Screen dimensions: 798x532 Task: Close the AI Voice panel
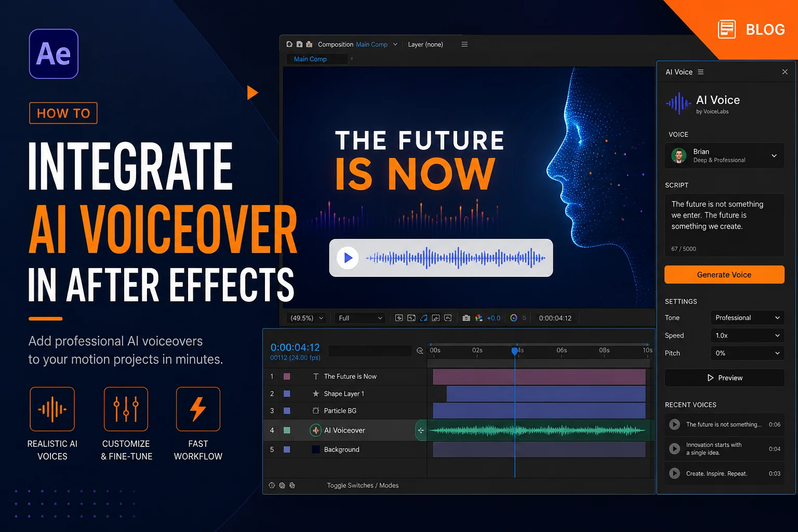[784, 72]
